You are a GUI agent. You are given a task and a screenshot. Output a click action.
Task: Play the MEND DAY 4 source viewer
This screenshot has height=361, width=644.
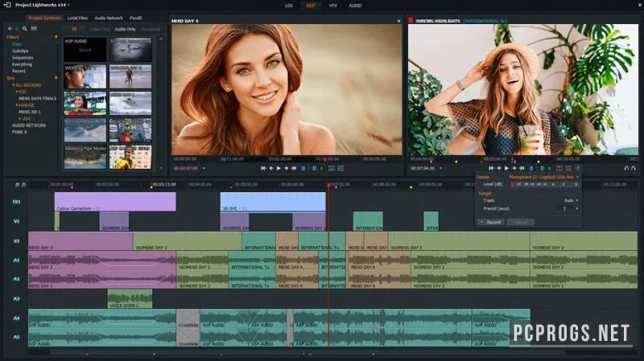(279, 168)
